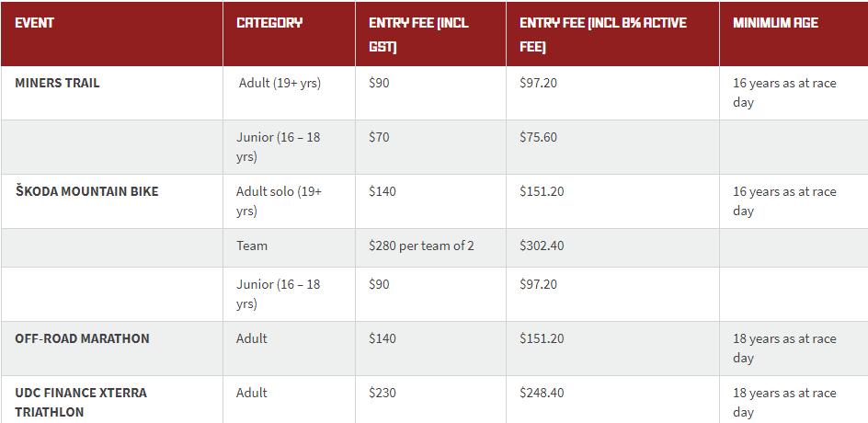Click the Adult (19+ yrs) category cell
The height and width of the screenshot is (423, 868).
click(289, 93)
